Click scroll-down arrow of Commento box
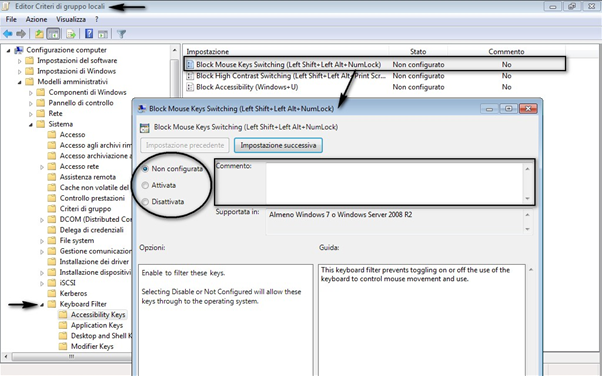 pyautogui.click(x=528, y=199)
